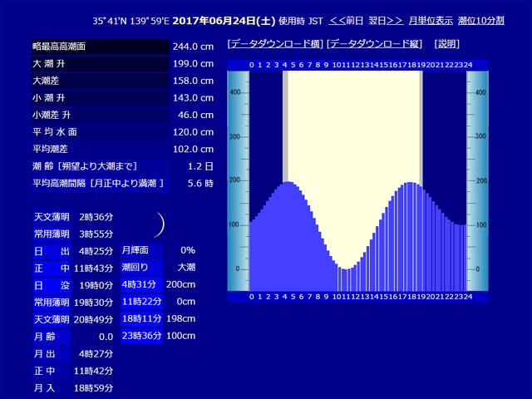The width and height of the screenshot is (532, 399).
Task: Click the 0cm tide height
Action: point(186,302)
